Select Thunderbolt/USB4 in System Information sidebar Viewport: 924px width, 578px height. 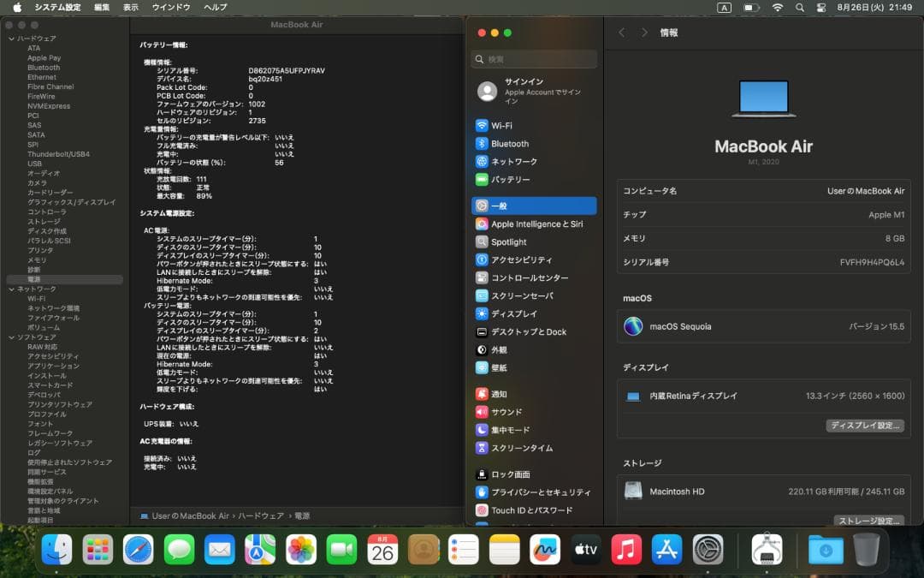[58, 154]
